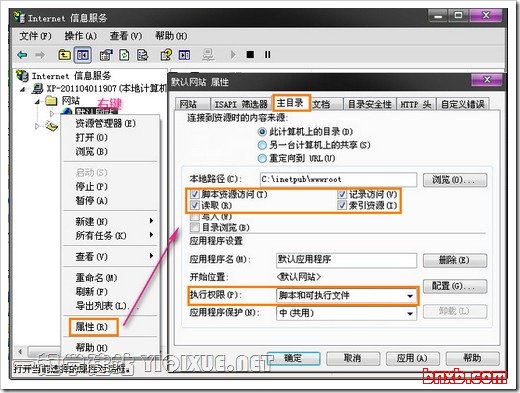This screenshot has width=520, height=393.
Task: Click the greyed computer connect toolbar icon
Action: pyautogui.click(x=209, y=55)
